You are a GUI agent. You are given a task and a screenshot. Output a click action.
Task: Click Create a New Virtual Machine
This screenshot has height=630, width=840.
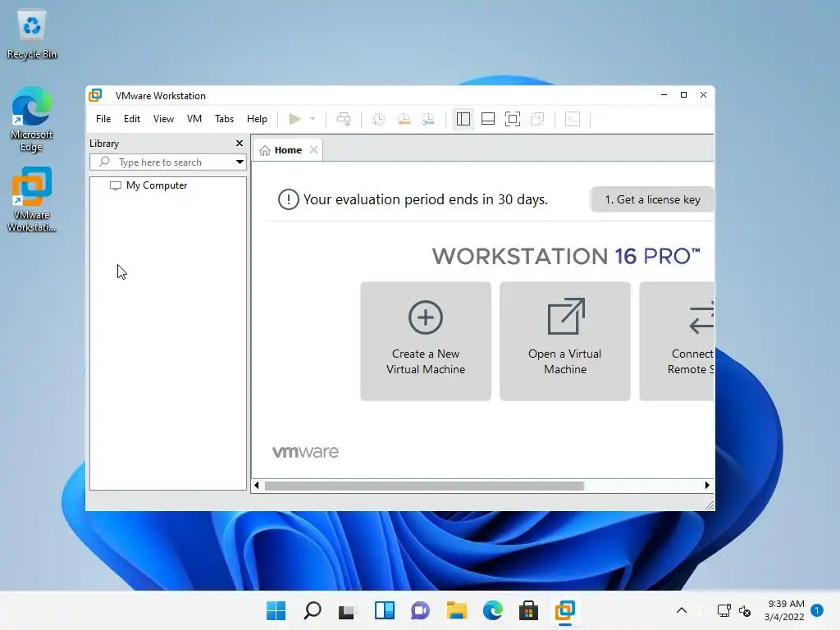pos(426,341)
